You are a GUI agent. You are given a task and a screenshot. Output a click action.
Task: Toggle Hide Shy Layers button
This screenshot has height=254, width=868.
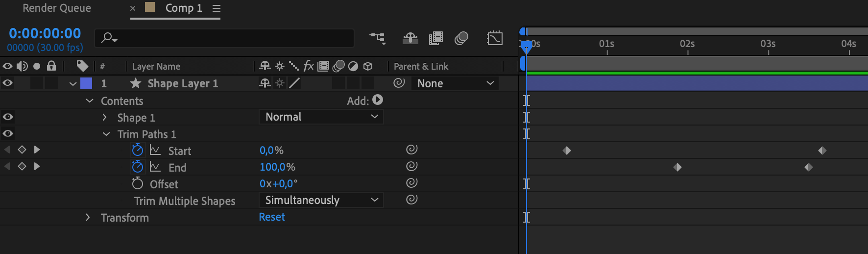[410, 38]
